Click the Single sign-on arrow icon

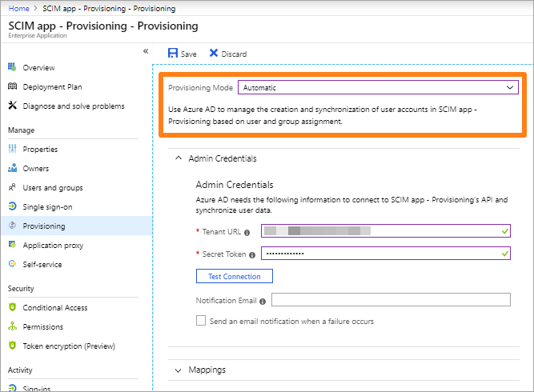(x=12, y=206)
